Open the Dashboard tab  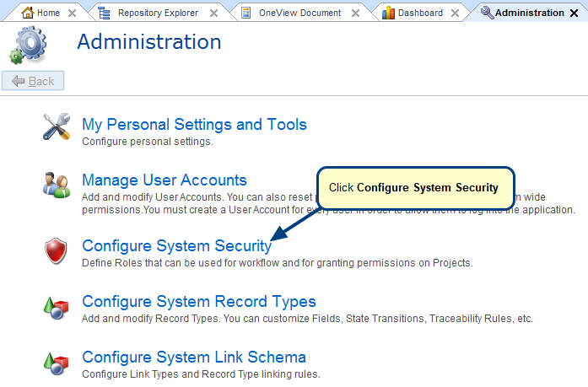coord(420,13)
